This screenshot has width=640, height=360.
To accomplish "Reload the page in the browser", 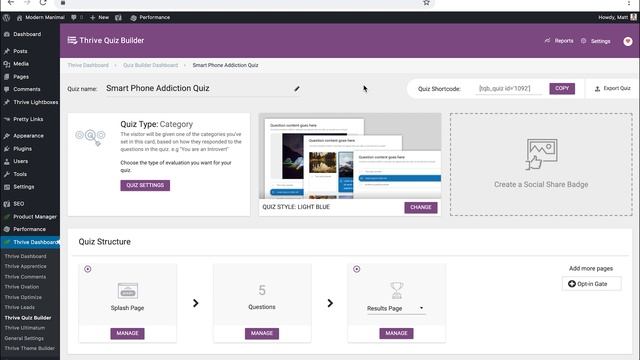I will [x=43, y=3].
